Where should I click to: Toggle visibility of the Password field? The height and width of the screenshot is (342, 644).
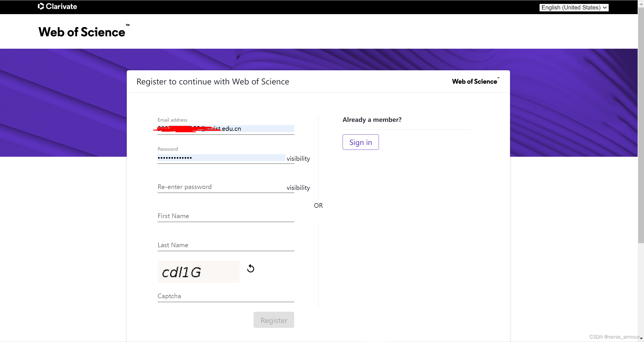[298, 158]
